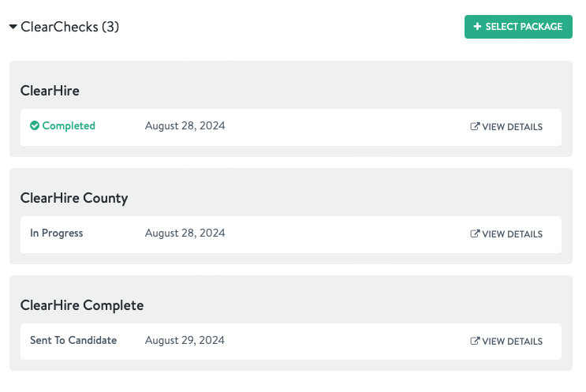View details of ClearHire County check

(x=506, y=234)
